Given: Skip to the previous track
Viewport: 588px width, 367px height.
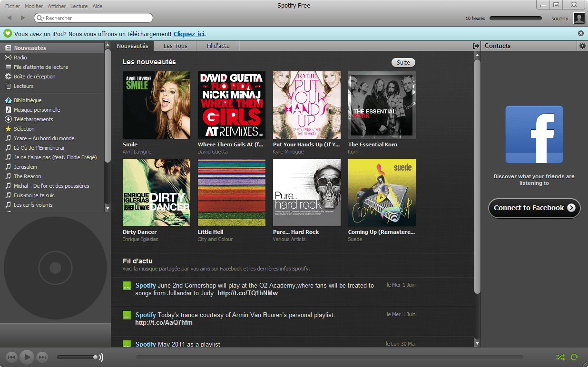Looking at the screenshot, I should [x=12, y=357].
